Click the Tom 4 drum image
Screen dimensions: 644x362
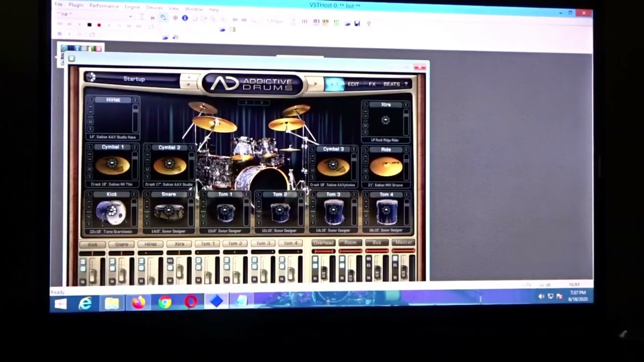coord(386,212)
